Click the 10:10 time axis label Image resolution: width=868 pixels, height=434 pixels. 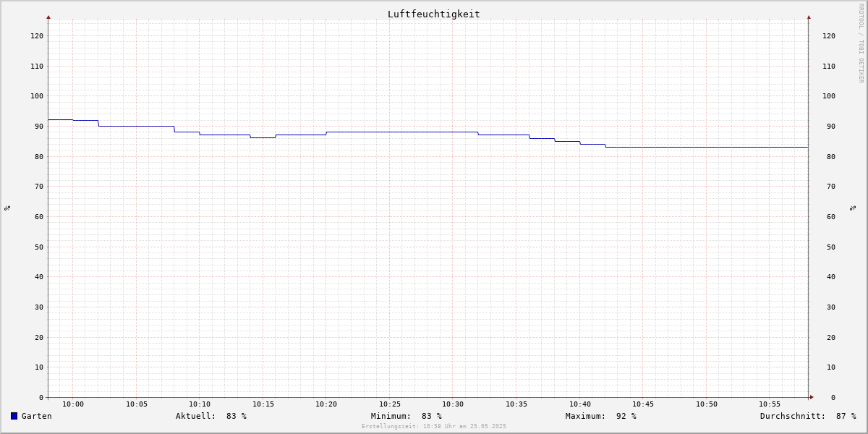(x=200, y=404)
